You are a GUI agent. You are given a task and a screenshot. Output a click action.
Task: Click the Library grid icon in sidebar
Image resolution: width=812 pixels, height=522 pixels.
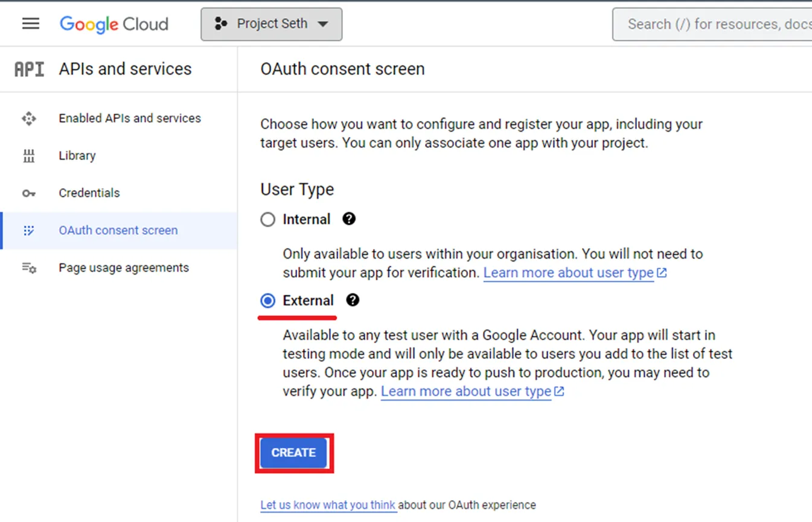(x=28, y=155)
